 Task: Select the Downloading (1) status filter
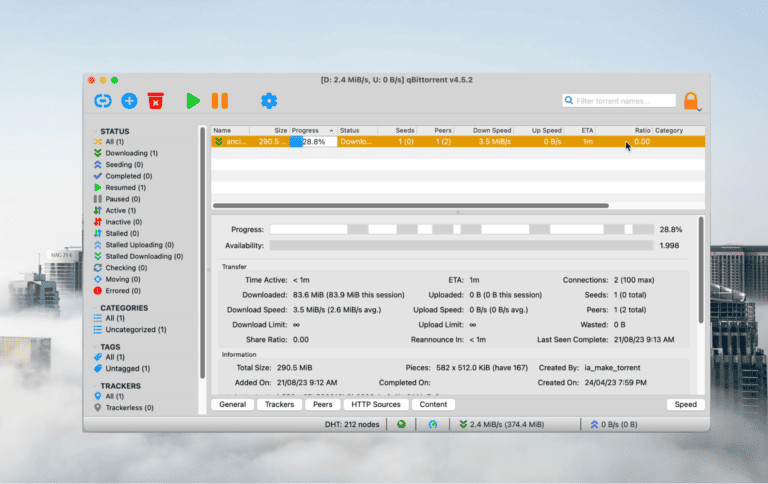[132, 153]
